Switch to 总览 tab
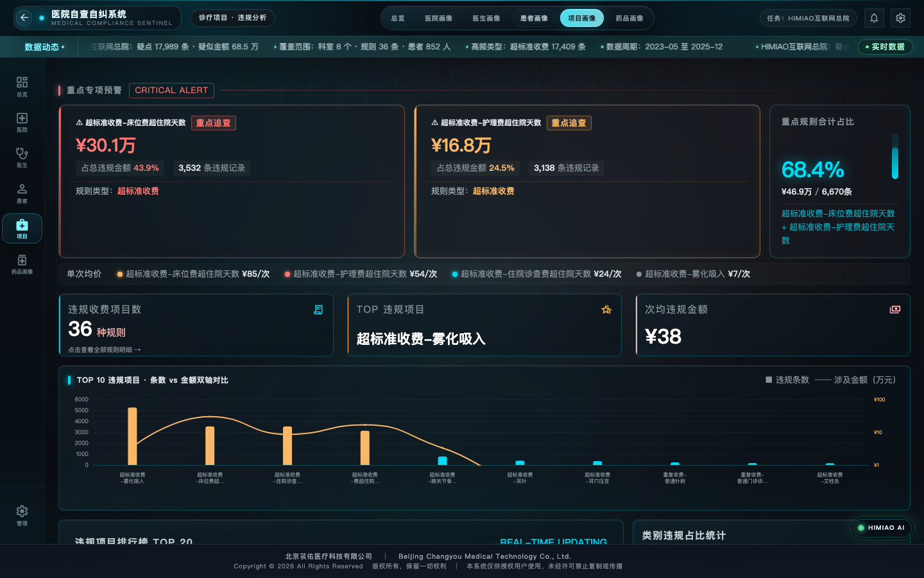Image resolution: width=924 pixels, height=578 pixels. pos(398,18)
